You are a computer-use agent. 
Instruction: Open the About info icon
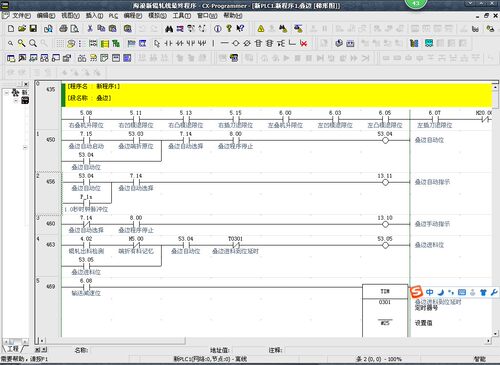(217, 29)
